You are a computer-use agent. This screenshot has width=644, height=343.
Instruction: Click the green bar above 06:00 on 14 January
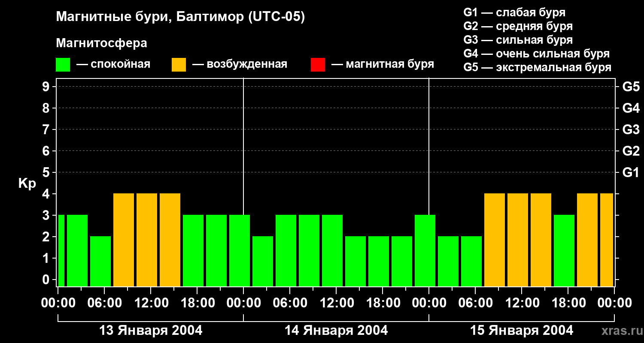pos(286,250)
